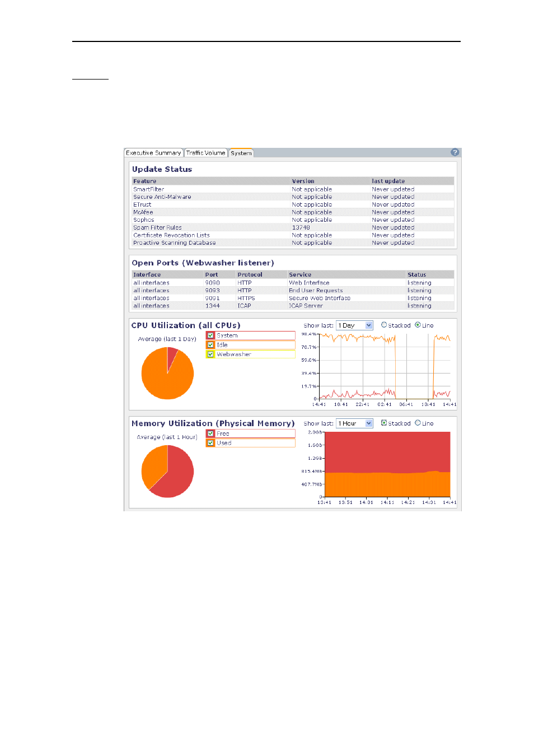Select the Sophos feature row
This screenshot has width=534, height=756.
tap(293, 220)
